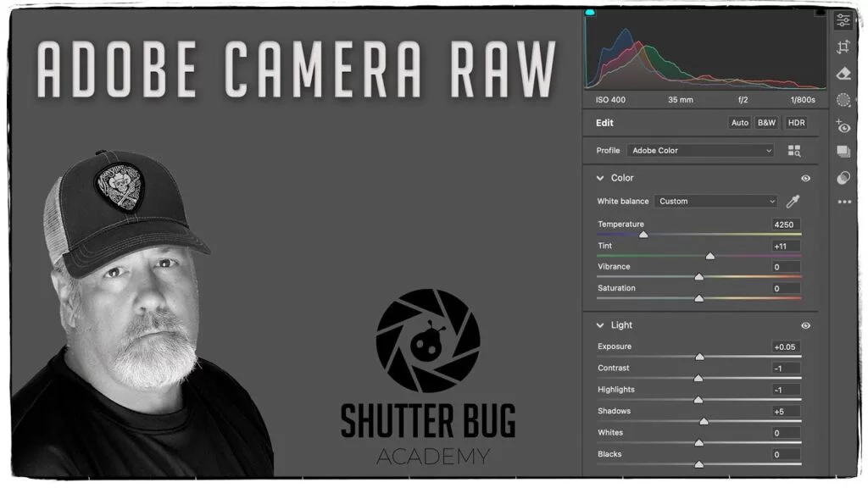Open the White balance Custom dropdown
Viewport: 868px width, 488px height.
(x=716, y=201)
